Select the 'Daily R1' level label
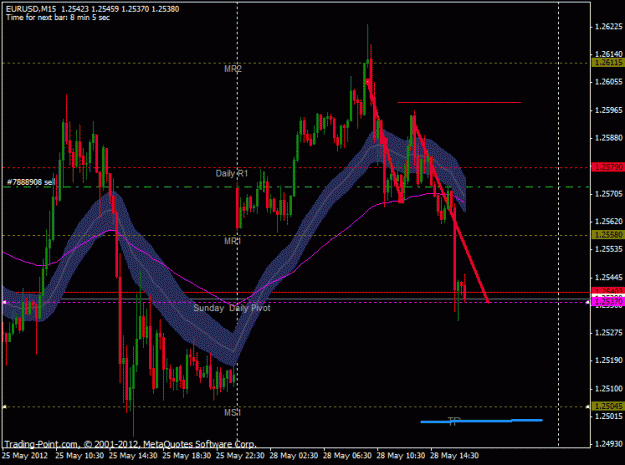Screen dimensions: 625x465 click(x=232, y=173)
